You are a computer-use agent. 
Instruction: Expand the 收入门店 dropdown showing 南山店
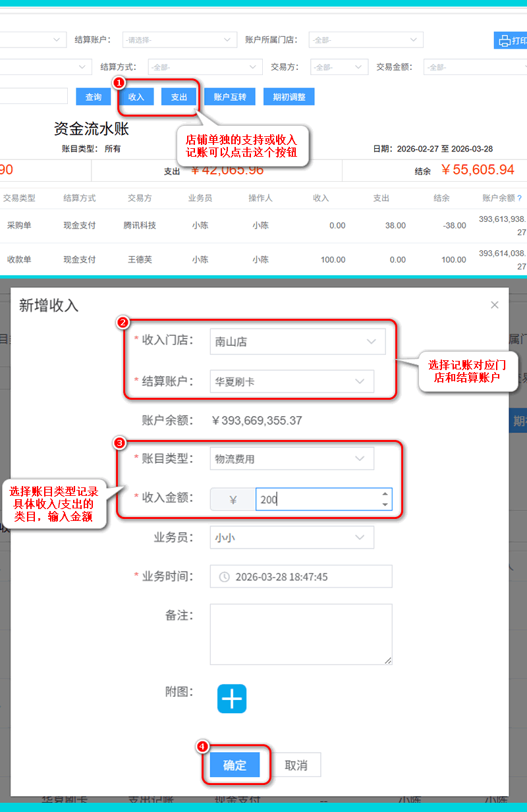pos(297,342)
